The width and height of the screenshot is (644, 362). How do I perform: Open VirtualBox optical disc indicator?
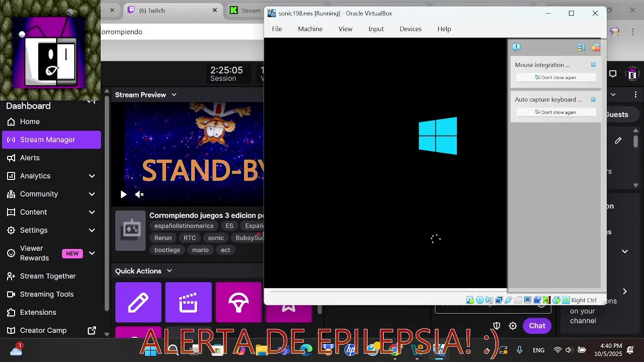[480, 300]
